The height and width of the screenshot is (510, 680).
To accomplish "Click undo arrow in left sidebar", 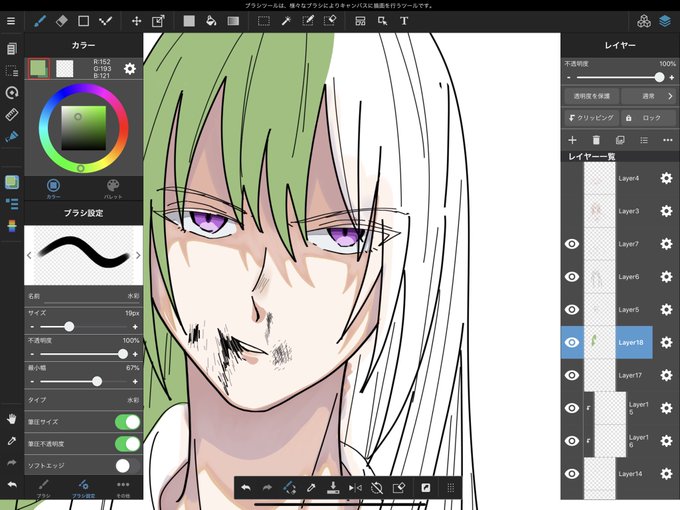I will [12, 484].
